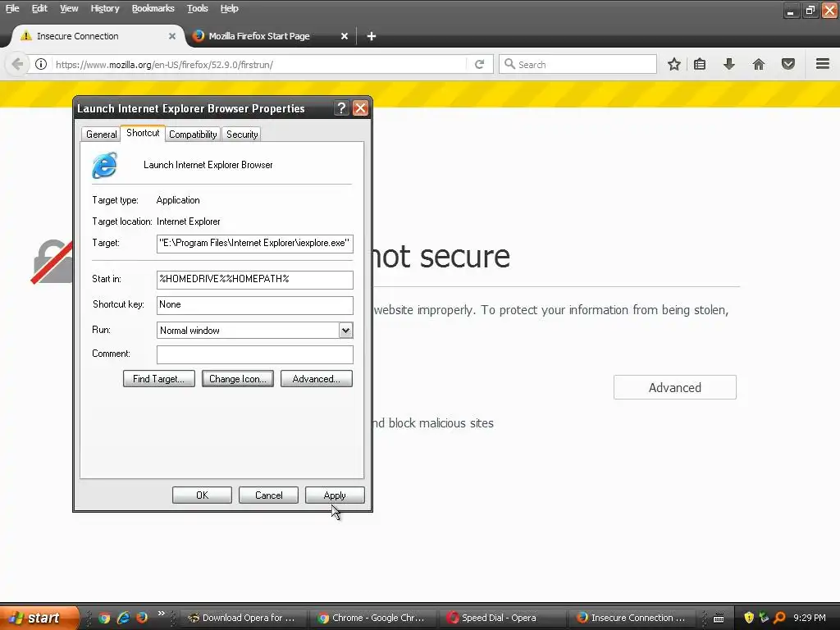Click the Find Target button
The height and width of the screenshot is (630, 840).
click(x=159, y=379)
